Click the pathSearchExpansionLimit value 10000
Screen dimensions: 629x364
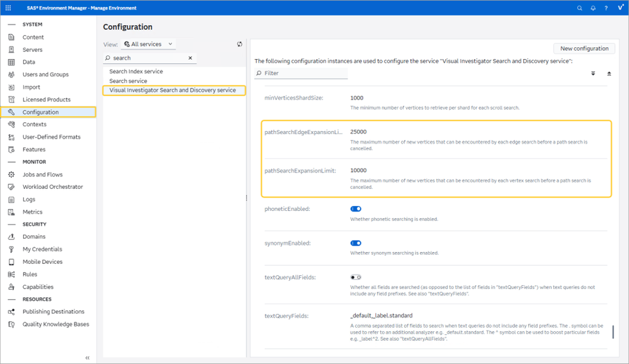tap(358, 170)
